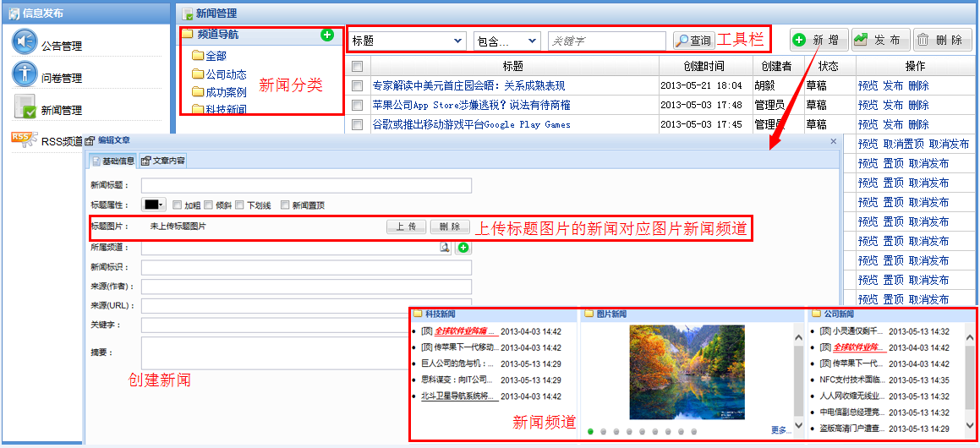Click into the 来源(URL) field
980x448 pixels.
pos(306,306)
